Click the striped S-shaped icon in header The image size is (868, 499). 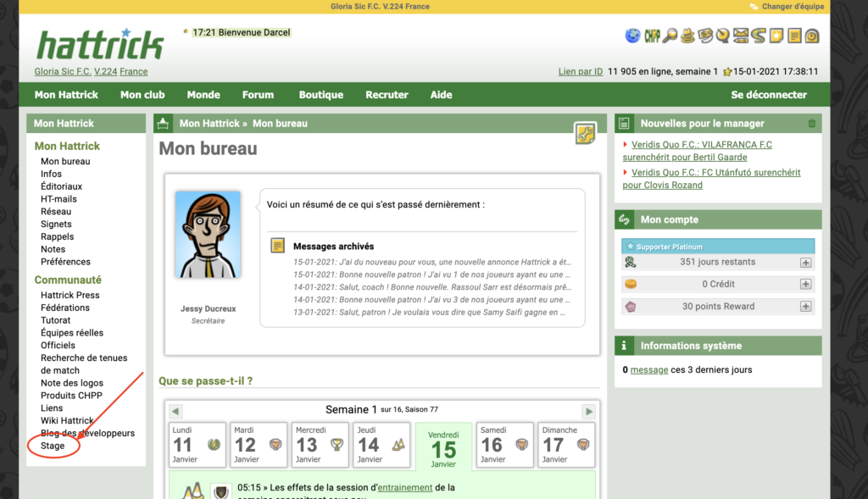coord(759,36)
